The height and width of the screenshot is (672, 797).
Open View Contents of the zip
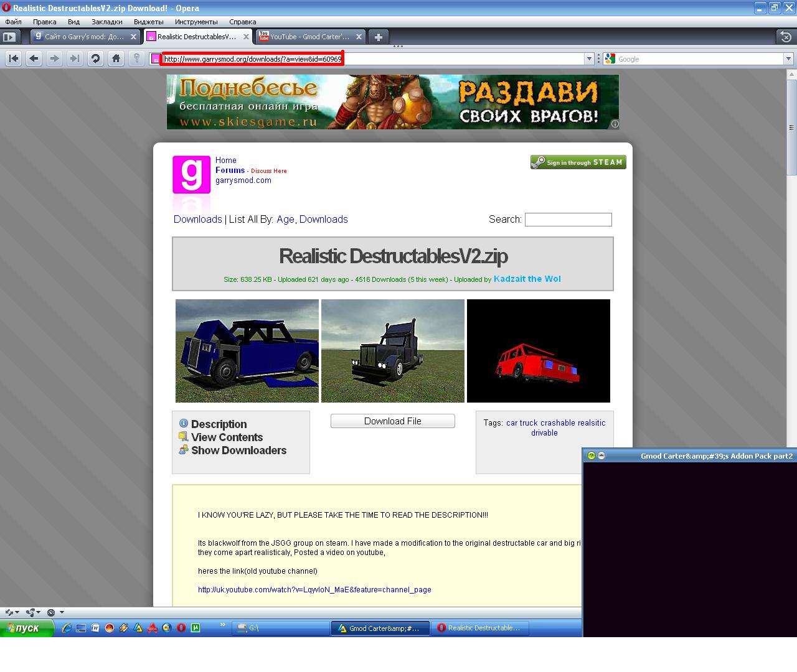tap(227, 437)
